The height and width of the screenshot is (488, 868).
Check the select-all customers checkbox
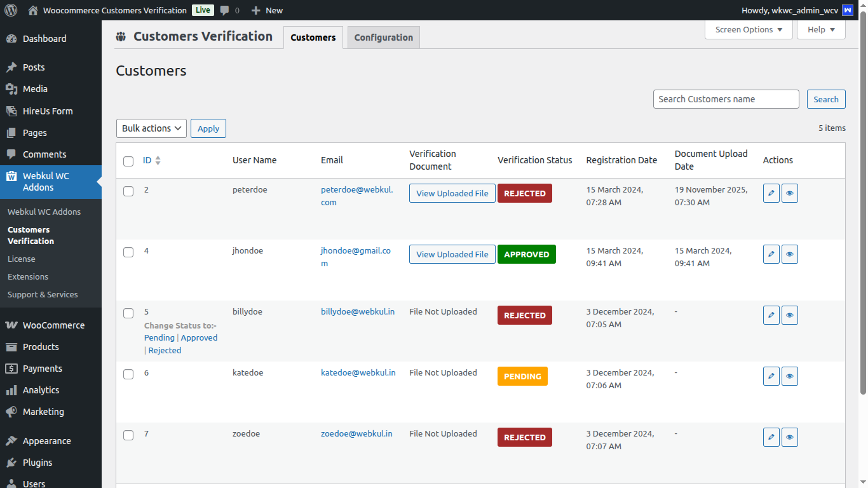pyautogui.click(x=128, y=161)
